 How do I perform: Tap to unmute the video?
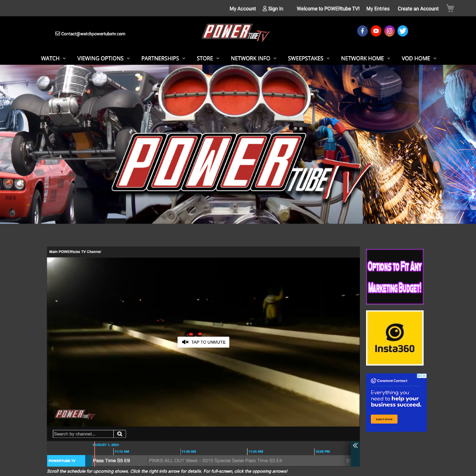(203, 342)
